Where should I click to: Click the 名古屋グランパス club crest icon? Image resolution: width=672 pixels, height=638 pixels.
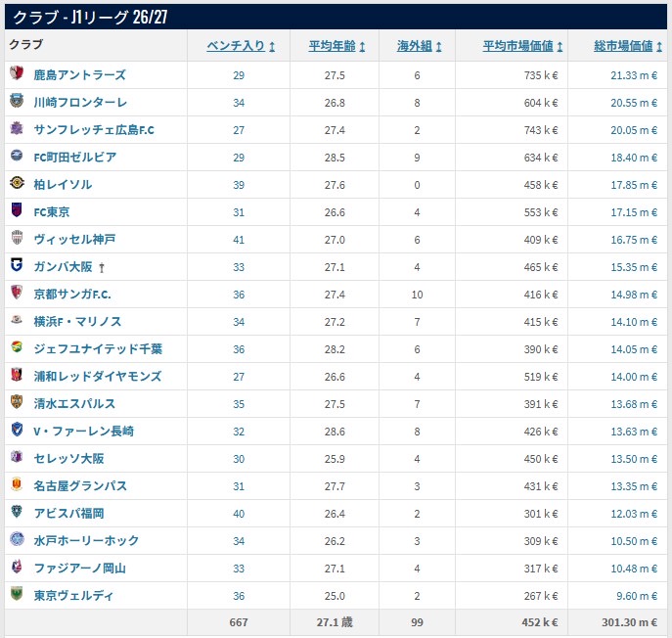[x=17, y=484]
